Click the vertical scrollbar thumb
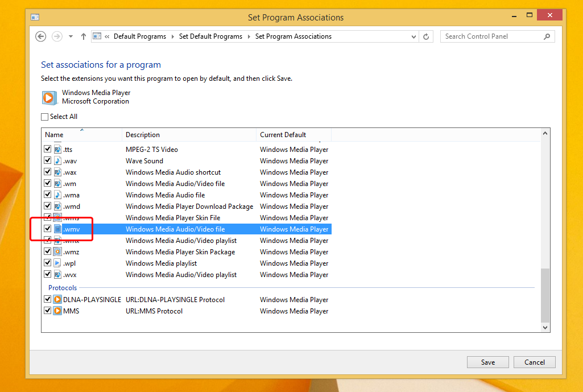Image resolution: width=583 pixels, height=392 pixels. click(x=545, y=295)
